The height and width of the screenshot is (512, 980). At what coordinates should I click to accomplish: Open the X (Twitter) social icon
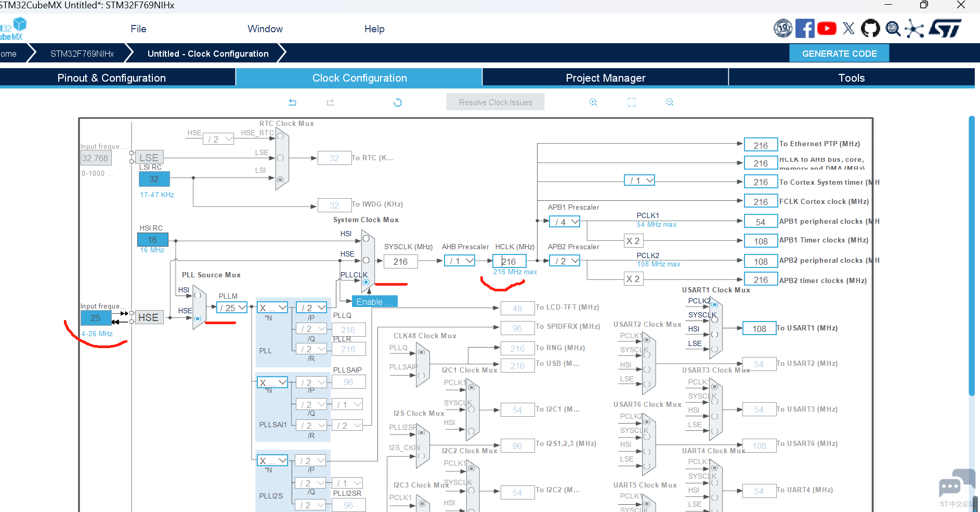click(x=848, y=28)
